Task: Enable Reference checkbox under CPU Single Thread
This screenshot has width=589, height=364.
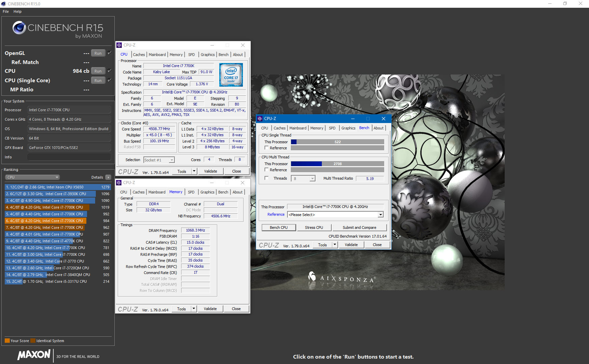Action: coord(267,148)
